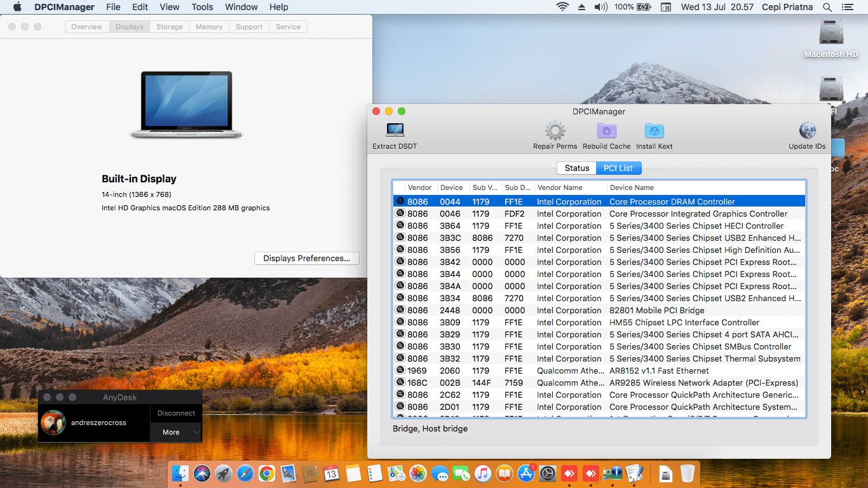868x488 pixels.
Task: Open the Service tab
Action: click(288, 27)
